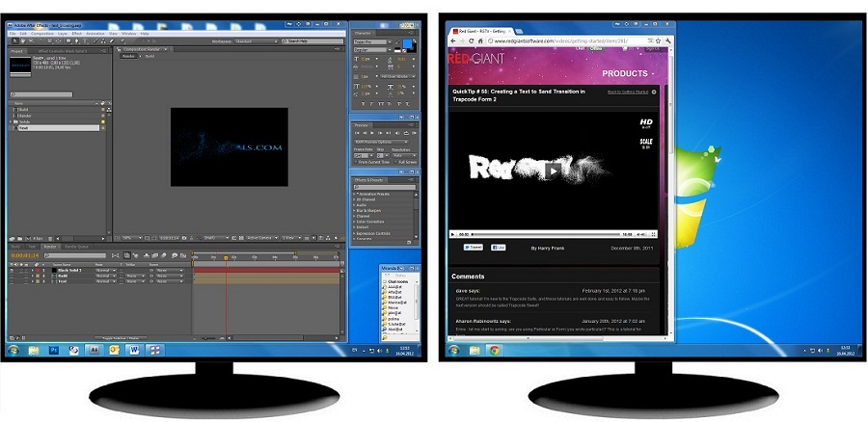
Task: Expand the Solids folder in Project panel
Action: [13, 121]
